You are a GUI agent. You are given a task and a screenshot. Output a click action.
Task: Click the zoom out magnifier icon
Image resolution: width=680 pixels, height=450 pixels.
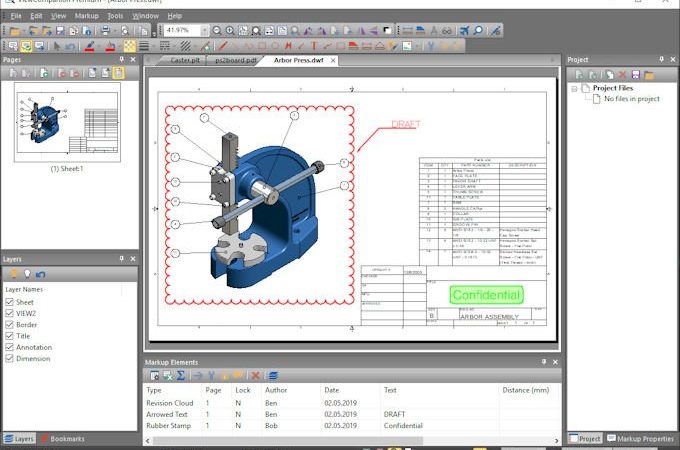click(x=217, y=30)
